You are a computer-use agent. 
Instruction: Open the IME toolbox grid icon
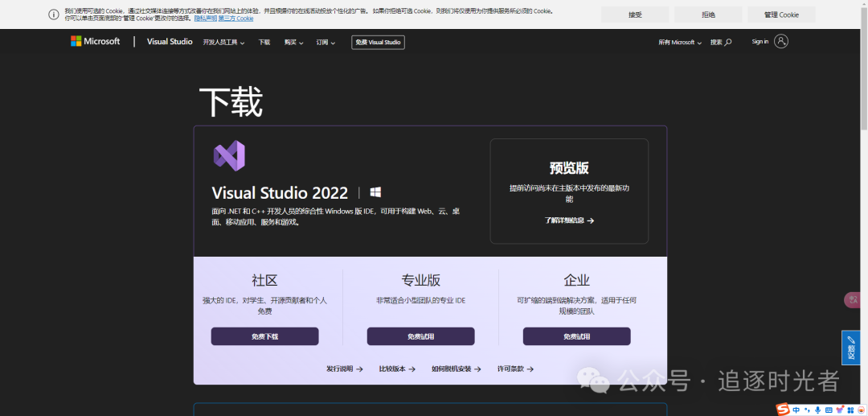(850, 410)
